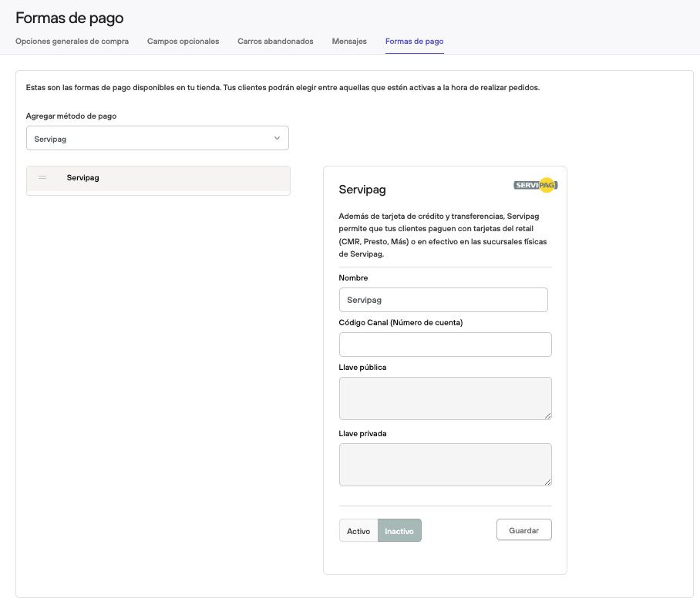Focus the Nombre input field
The width and height of the screenshot is (700, 605).
(443, 300)
